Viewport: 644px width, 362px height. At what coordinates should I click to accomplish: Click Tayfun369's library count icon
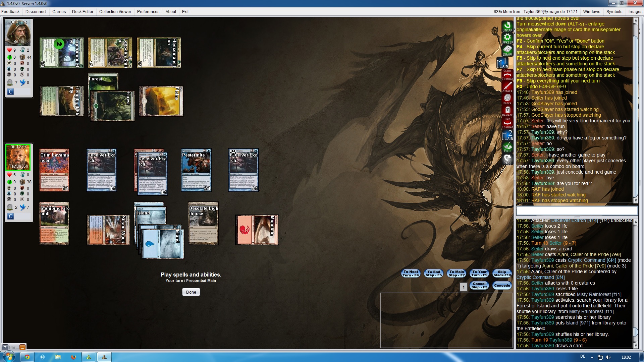pyautogui.click(x=22, y=182)
